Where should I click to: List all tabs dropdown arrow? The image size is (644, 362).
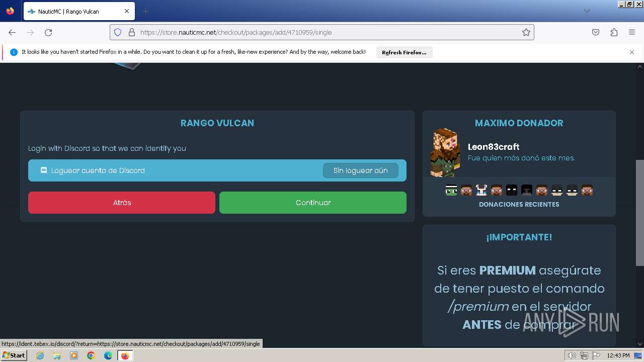pos(587,11)
